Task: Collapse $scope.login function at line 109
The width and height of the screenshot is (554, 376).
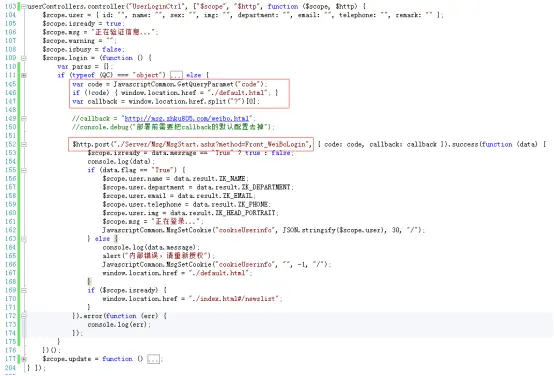Action: [x=24, y=58]
